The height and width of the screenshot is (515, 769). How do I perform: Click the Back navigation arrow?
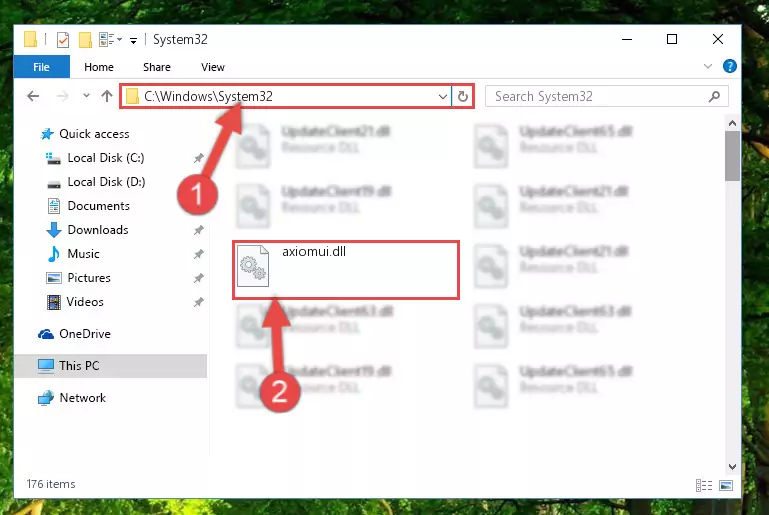pos(33,96)
